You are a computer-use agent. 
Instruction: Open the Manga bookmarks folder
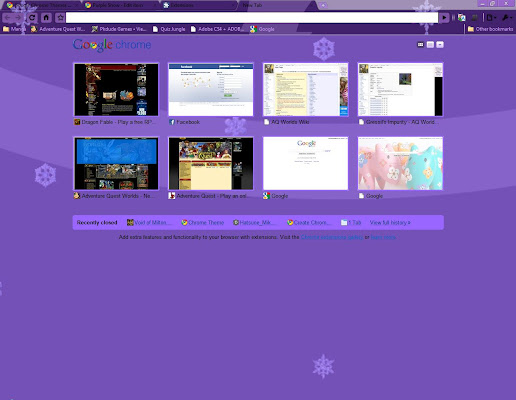click(14, 29)
